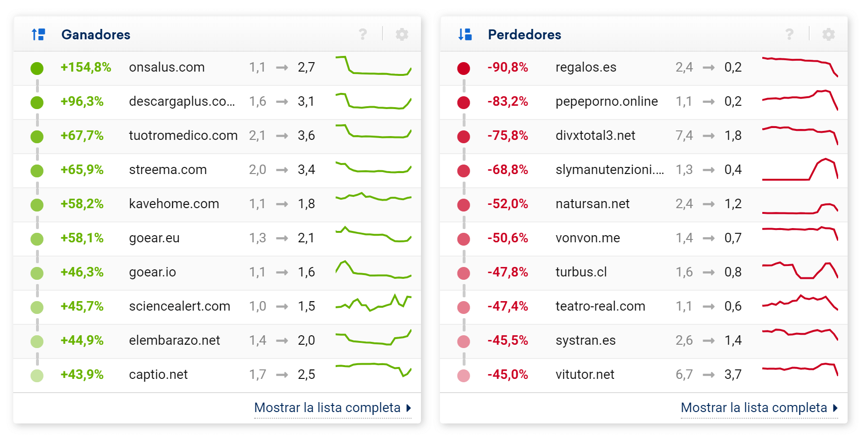This screenshot has height=441, width=868.
Task: Click the Perdedores sort-descending icon
Action: coord(465,35)
